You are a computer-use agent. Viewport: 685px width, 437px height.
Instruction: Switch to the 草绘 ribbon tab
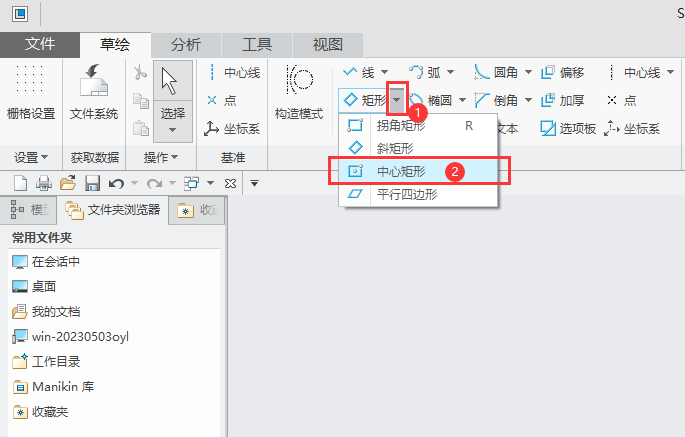coord(115,45)
